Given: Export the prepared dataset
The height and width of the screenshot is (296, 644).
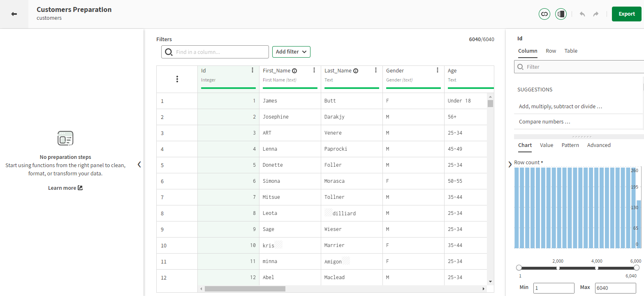Looking at the screenshot, I should point(627,14).
